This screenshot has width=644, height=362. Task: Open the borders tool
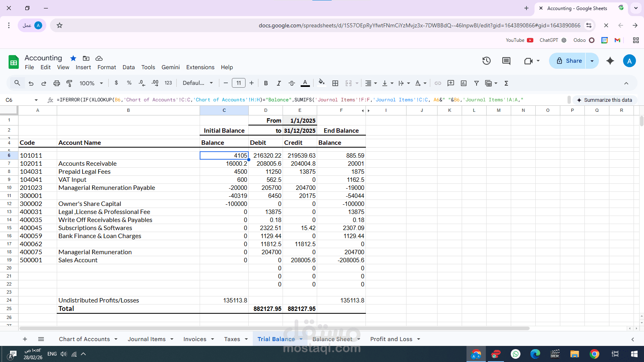[x=335, y=83]
